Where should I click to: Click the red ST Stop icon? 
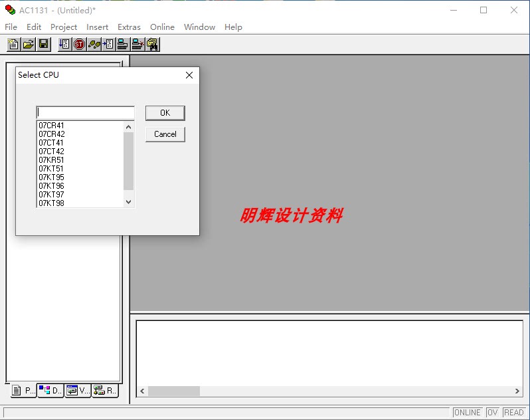(x=79, y=45)
